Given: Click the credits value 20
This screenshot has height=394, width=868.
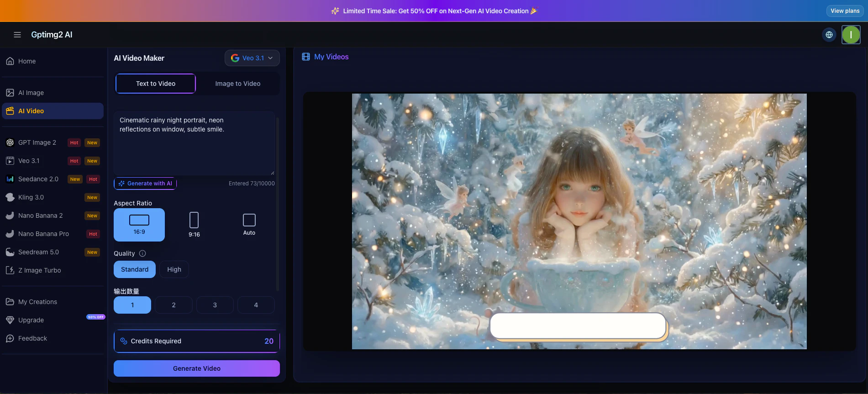Looking at the screenshot, I should (269, 341).
